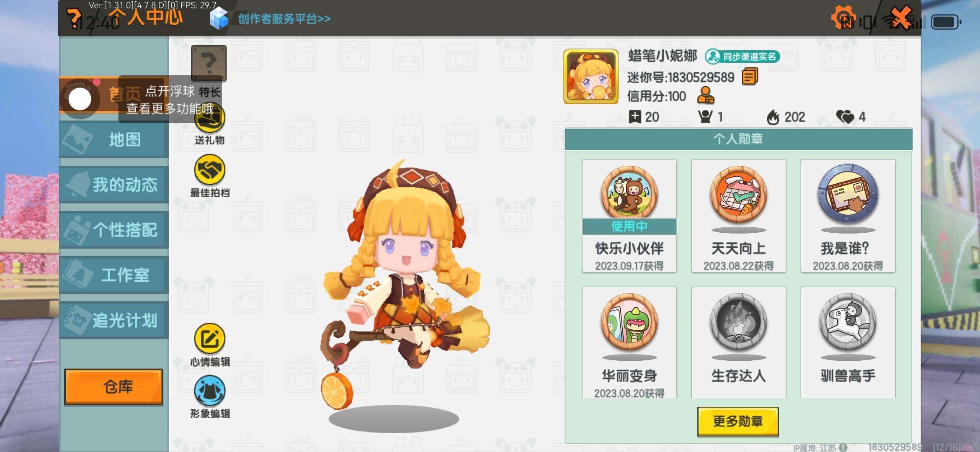This screenshot has width=980, height=452.
Task: Open the 形象编辑 avatar edit icon
Action: (x=210, y=390)
